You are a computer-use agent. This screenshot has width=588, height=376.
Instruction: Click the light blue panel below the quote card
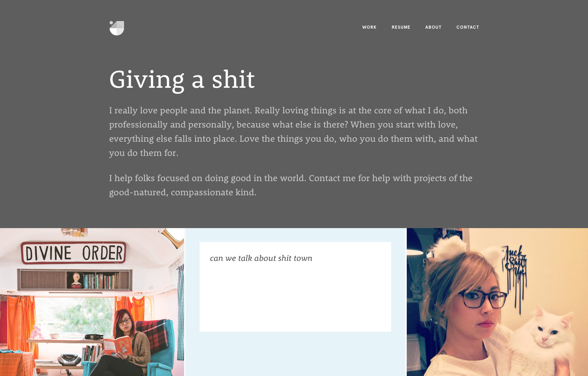295,354
